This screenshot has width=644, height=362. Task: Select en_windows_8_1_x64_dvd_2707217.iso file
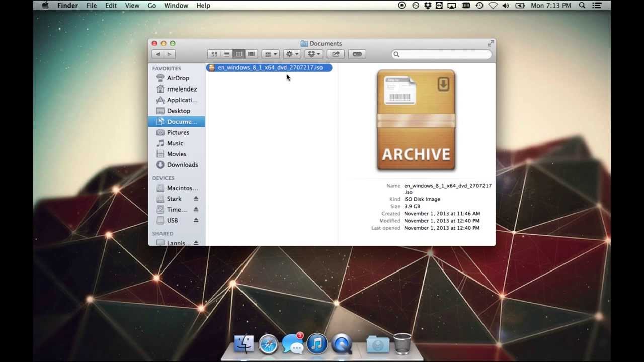click(269, 67)
